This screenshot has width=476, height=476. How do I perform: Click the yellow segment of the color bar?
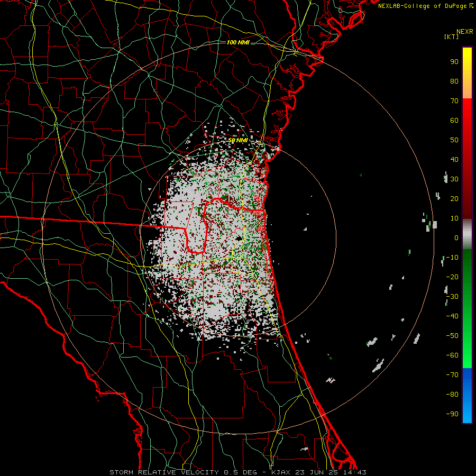(467, 73)
